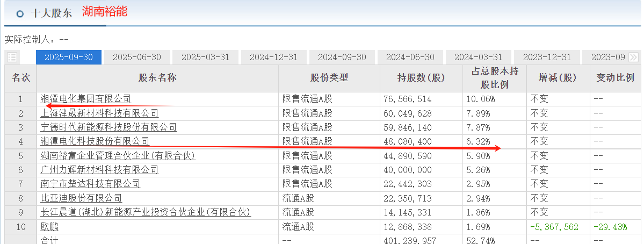Click the share count 48,080,400
Screen dimensions: 644x244
(408, 142)
